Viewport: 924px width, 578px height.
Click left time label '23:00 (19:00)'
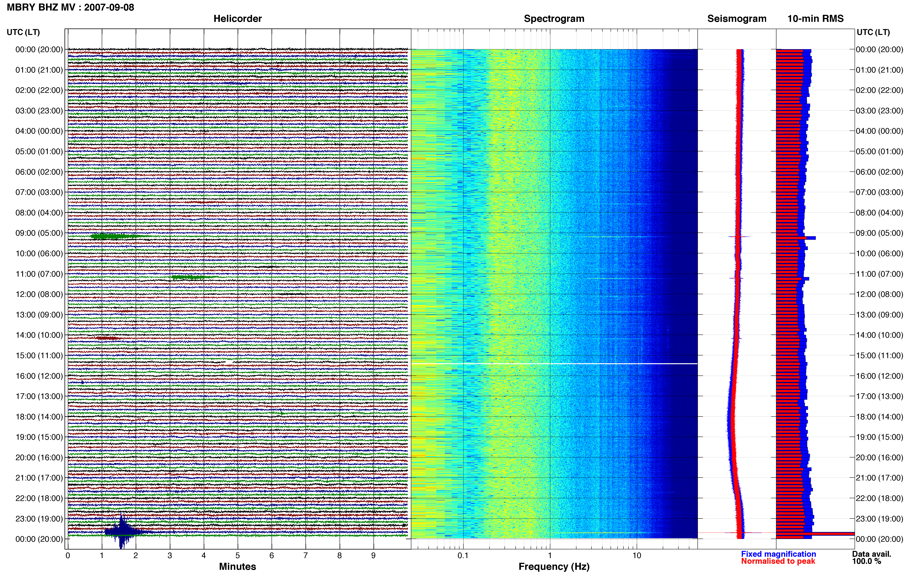(39, 519)
